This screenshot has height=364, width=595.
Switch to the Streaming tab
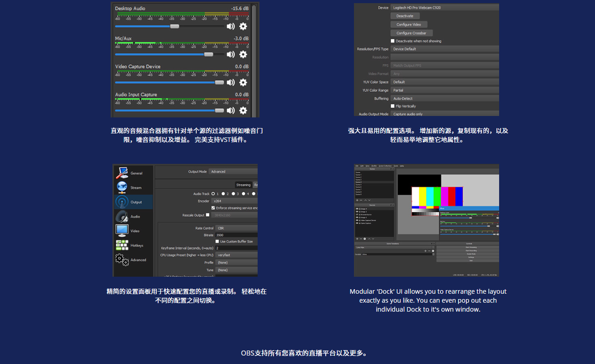243,184
